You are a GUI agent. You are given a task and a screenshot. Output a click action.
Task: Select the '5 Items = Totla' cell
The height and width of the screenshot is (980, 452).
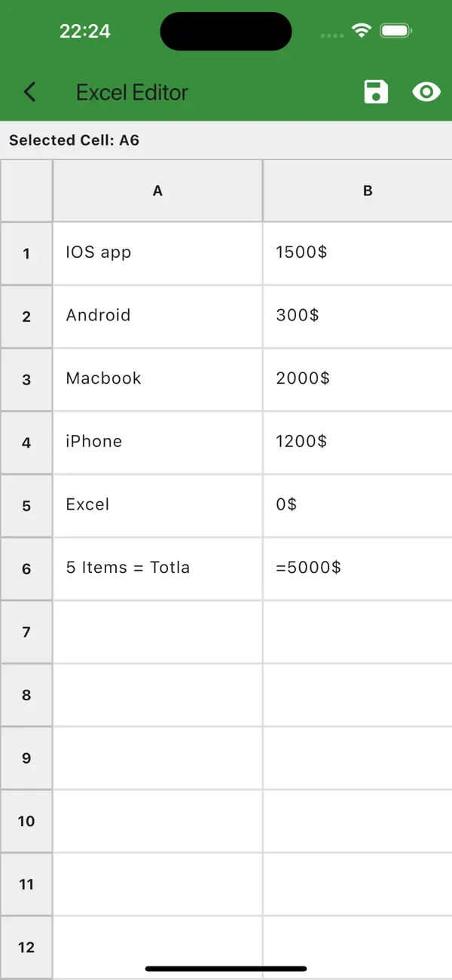(157, 568)
